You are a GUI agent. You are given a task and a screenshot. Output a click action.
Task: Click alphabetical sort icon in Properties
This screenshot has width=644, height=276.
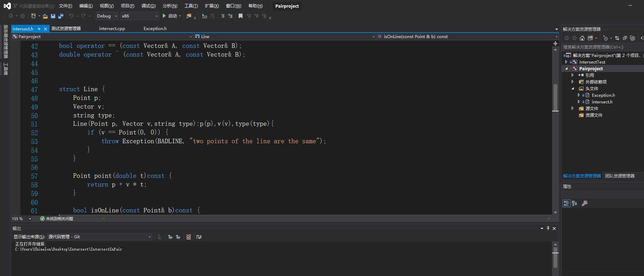point(574,203)
